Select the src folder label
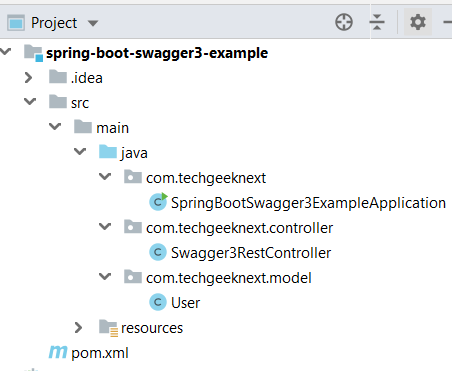Viewport: 452px width, 371px height. point(80,103)
